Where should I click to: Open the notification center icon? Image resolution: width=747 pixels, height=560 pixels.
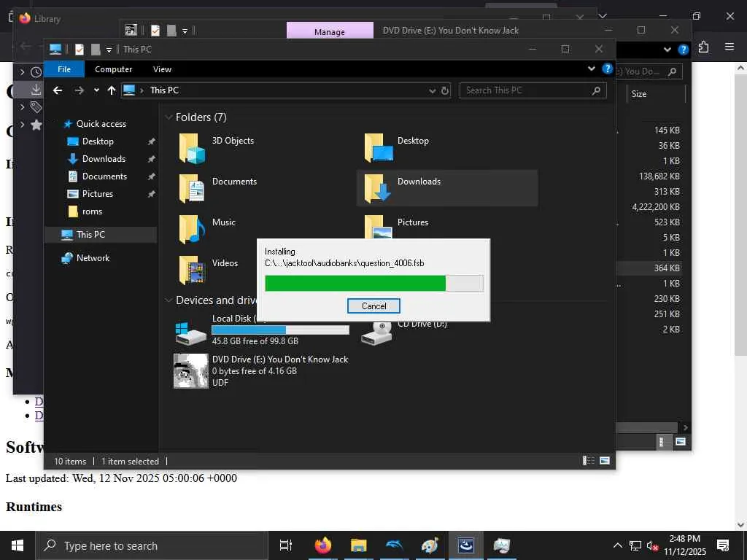(723, 545)
